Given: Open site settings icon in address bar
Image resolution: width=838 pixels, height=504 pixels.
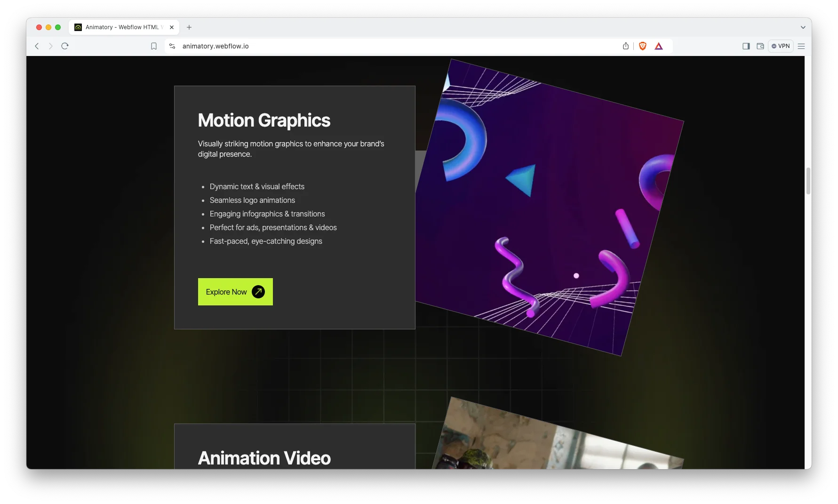Looking at the screenshot, I should click(172, 46).
